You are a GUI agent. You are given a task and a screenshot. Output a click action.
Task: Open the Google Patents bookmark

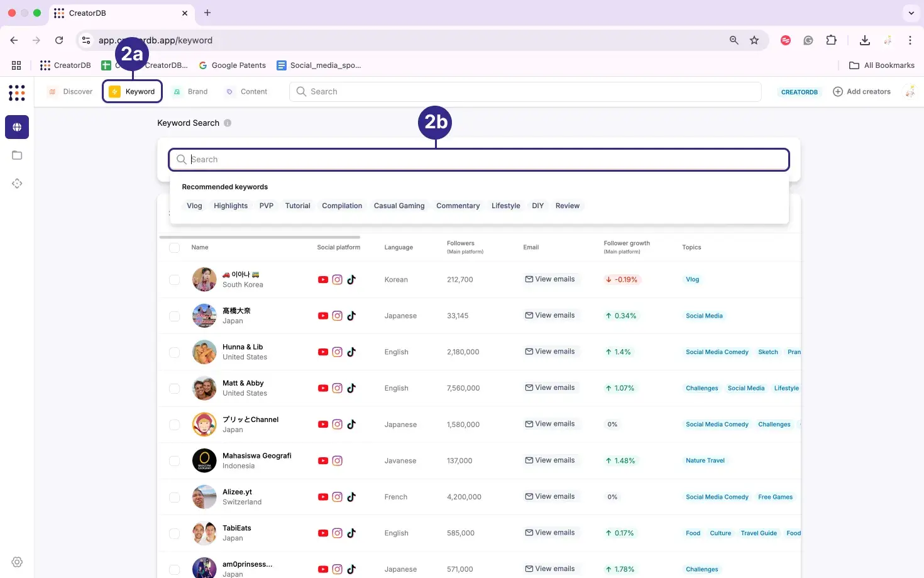coord(232,65)
